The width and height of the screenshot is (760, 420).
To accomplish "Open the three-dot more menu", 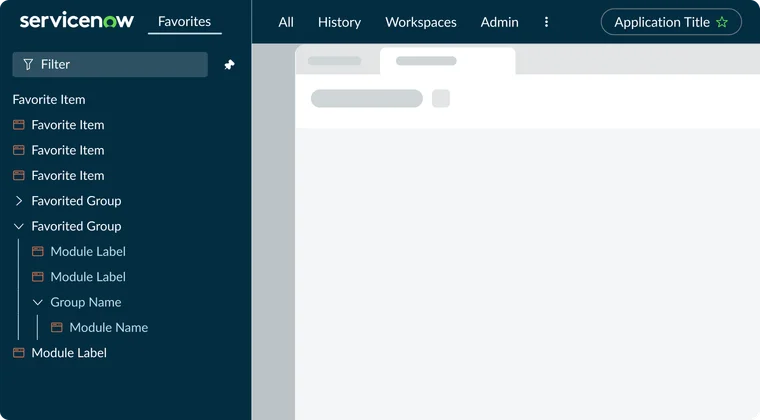I will tap(546, 22).
